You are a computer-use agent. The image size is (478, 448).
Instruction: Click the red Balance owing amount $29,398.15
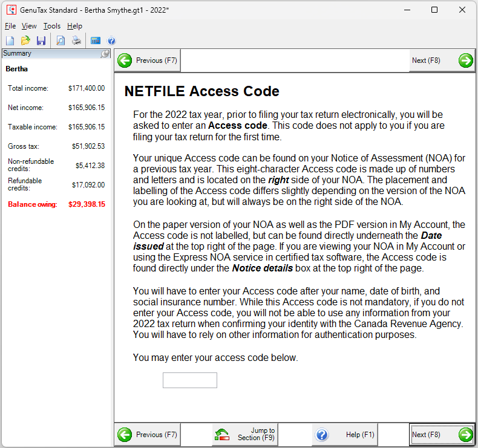pyautogui.click(x=87, y=204)
